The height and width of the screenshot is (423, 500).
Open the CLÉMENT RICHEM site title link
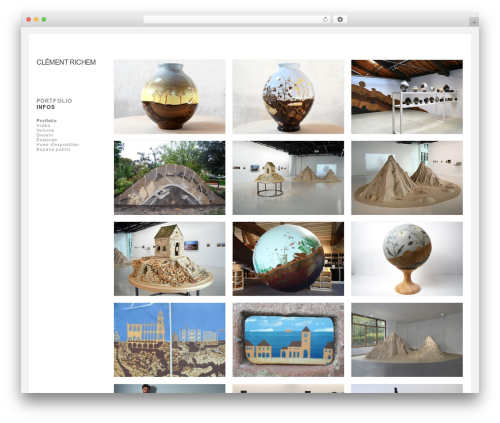point(66,62)
